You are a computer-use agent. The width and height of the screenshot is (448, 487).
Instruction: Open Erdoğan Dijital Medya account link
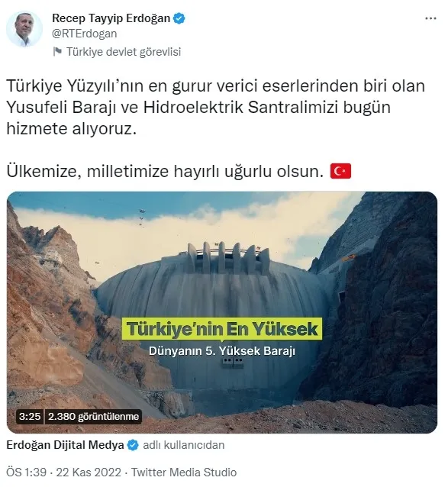coord(65,445)
